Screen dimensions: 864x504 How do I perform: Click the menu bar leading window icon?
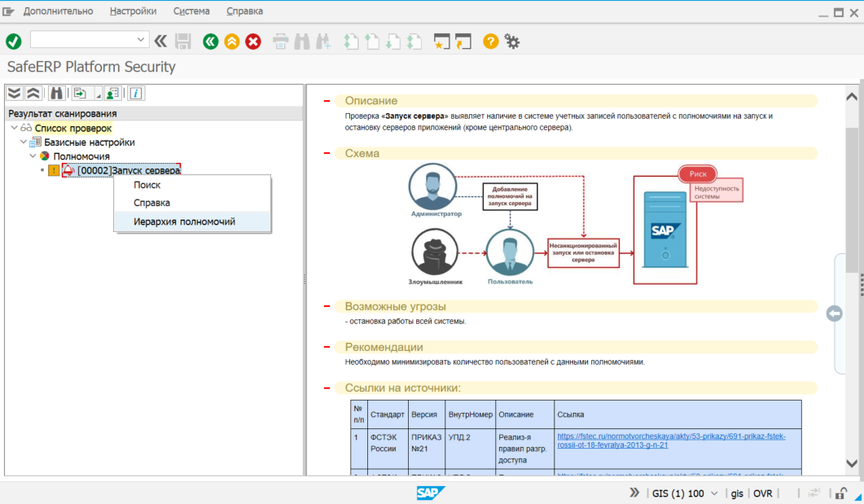(8, 11)
